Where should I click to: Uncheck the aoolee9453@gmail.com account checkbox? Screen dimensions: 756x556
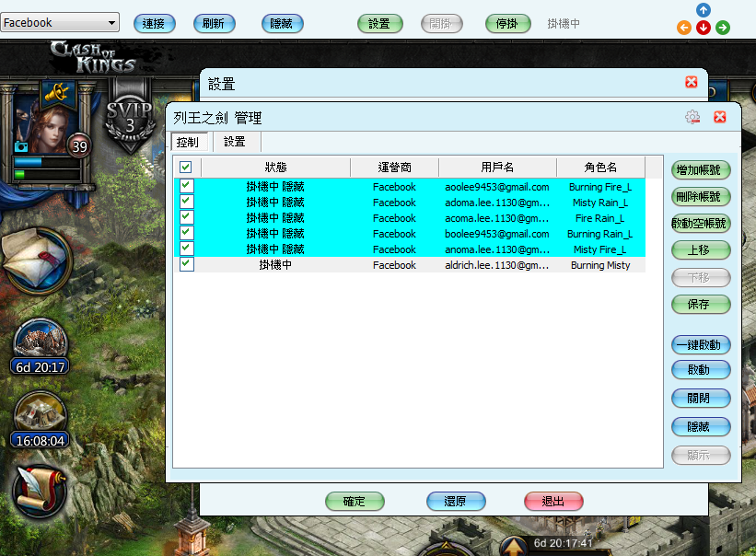point(186,186)
